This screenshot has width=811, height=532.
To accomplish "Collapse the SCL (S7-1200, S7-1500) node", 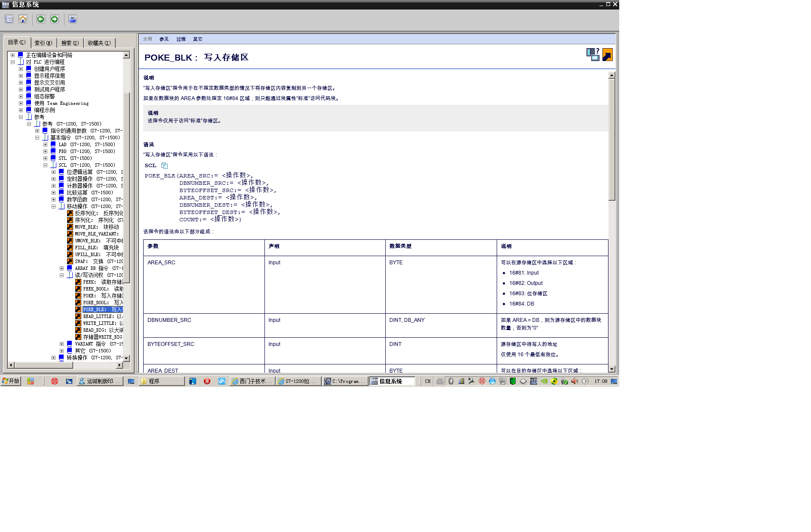I will pyautogui.click(x=45, y=165).
